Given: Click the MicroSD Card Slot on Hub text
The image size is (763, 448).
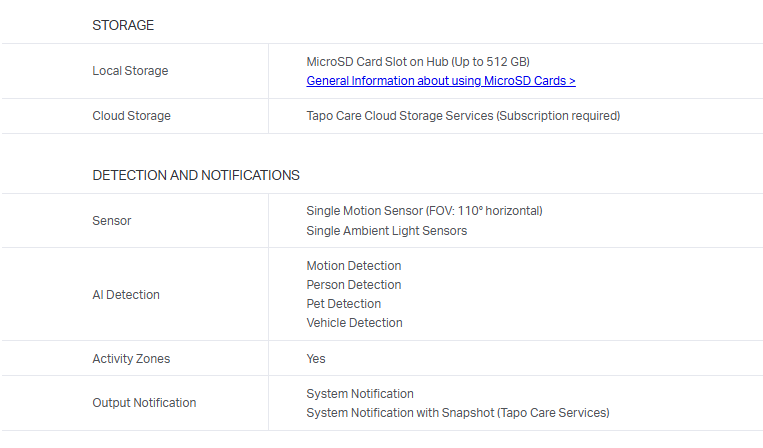Looking at the screenshot, I should pos(417,62).
